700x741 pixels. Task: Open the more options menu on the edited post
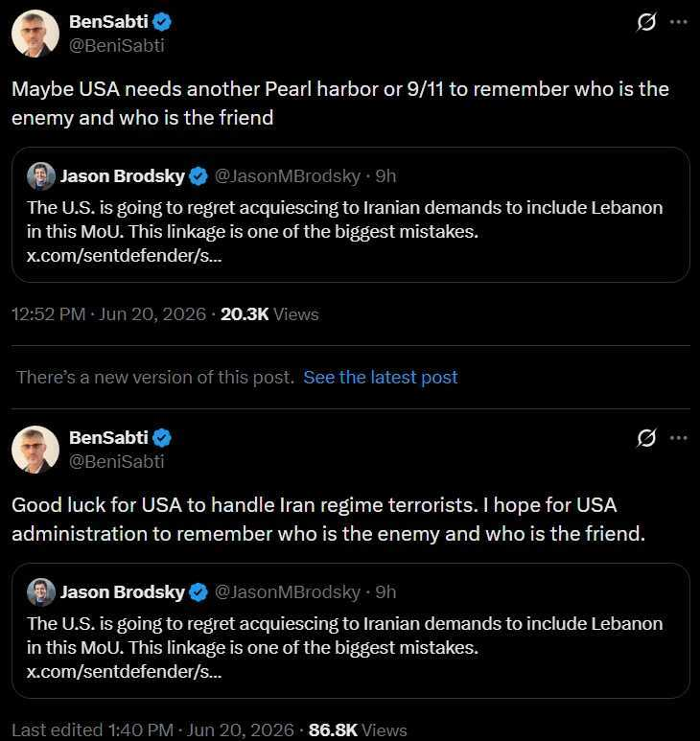pyautogui.click(x=678, y=438)
